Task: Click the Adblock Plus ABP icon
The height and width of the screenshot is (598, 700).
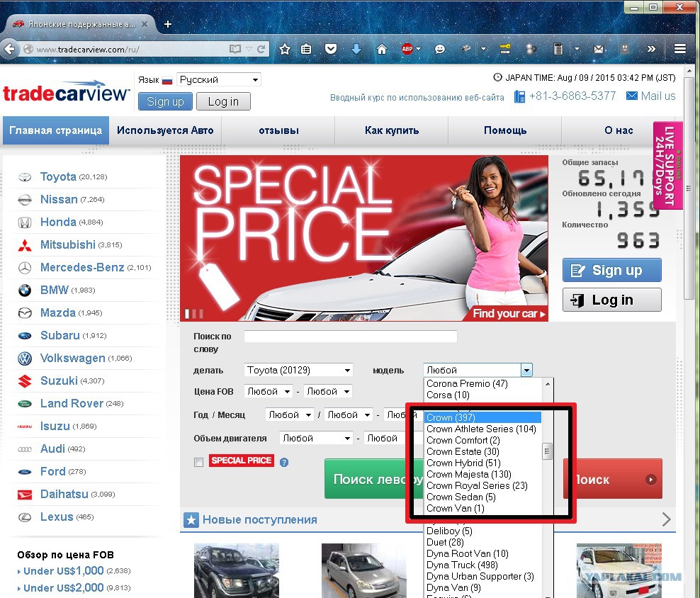Action: click(407, 49)
